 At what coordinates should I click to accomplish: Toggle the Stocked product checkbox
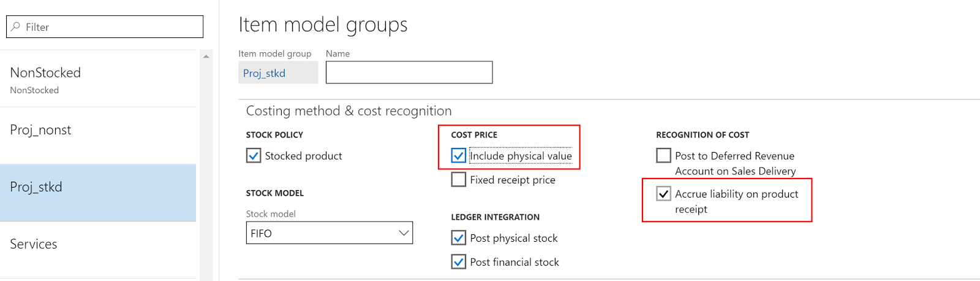(x=254, y=156)
